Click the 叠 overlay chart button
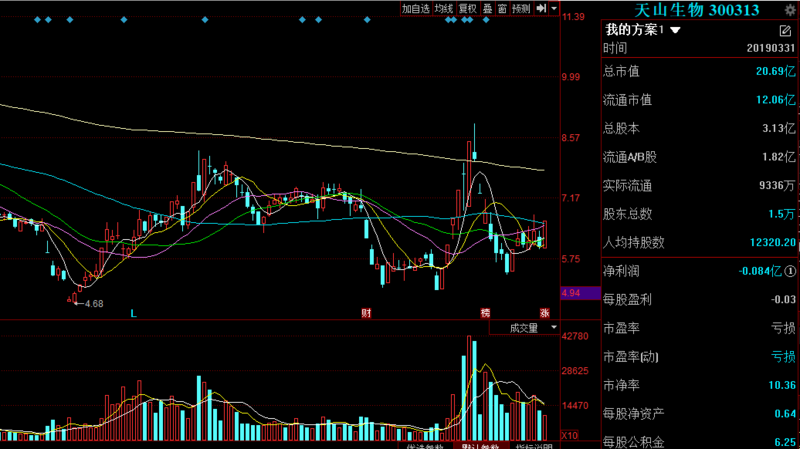 [488, 9]
